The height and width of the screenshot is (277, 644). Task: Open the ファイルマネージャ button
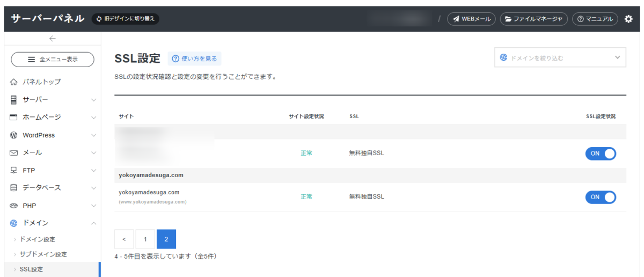click(533, 19)
